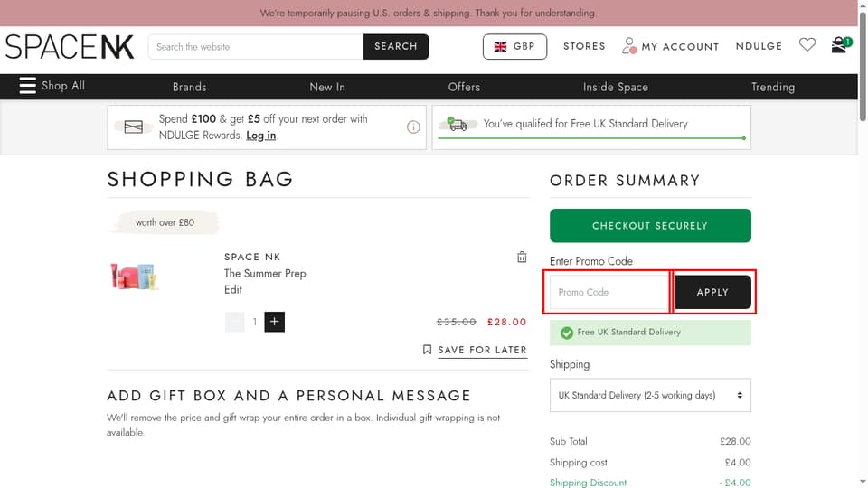Open the Space NK logo homepage

(x=70, y=46)
